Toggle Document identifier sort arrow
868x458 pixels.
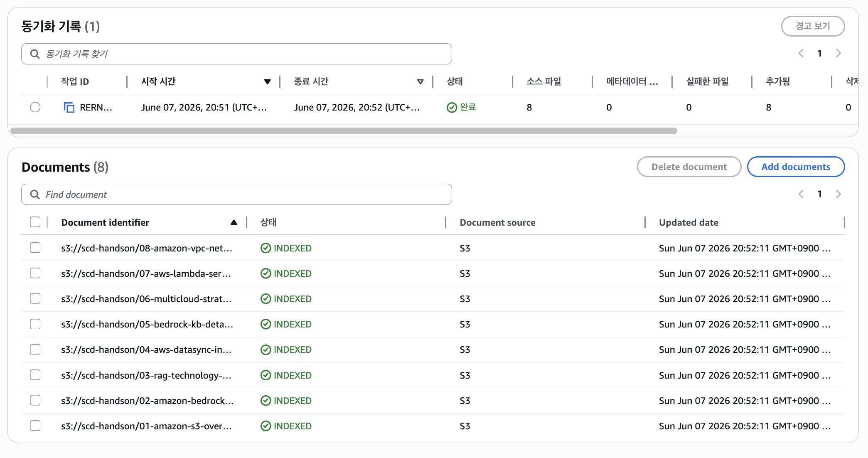tap(234, 223)
